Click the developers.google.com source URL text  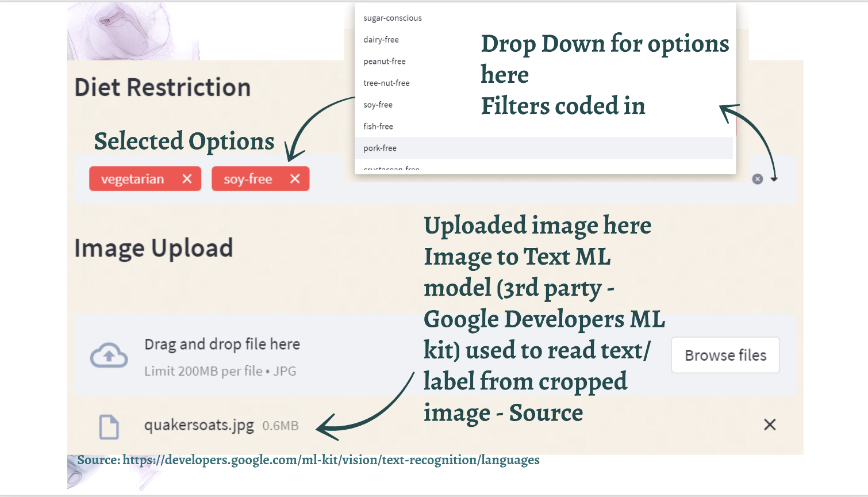[331, 460]
